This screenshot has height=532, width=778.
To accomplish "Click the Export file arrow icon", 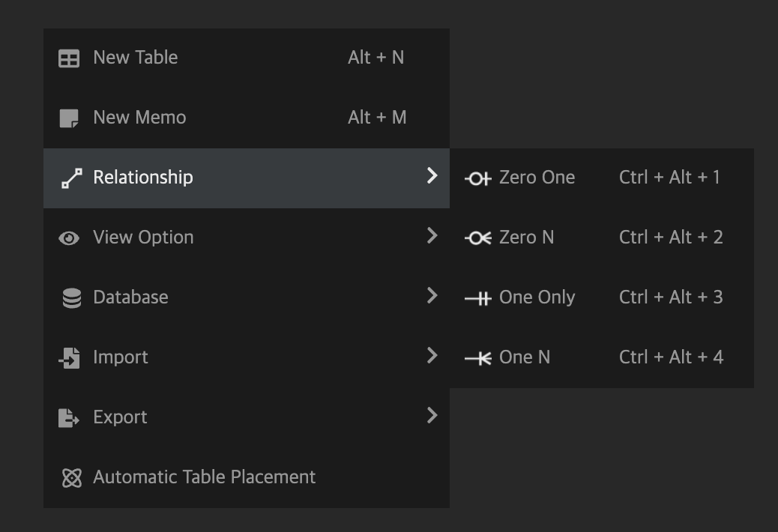I will (69, 418).
